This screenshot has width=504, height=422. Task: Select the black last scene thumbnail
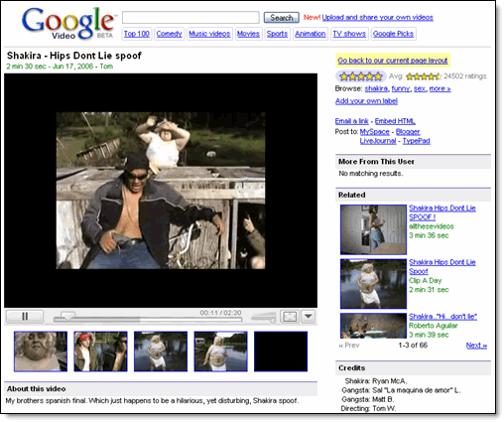tap(281, 352)
